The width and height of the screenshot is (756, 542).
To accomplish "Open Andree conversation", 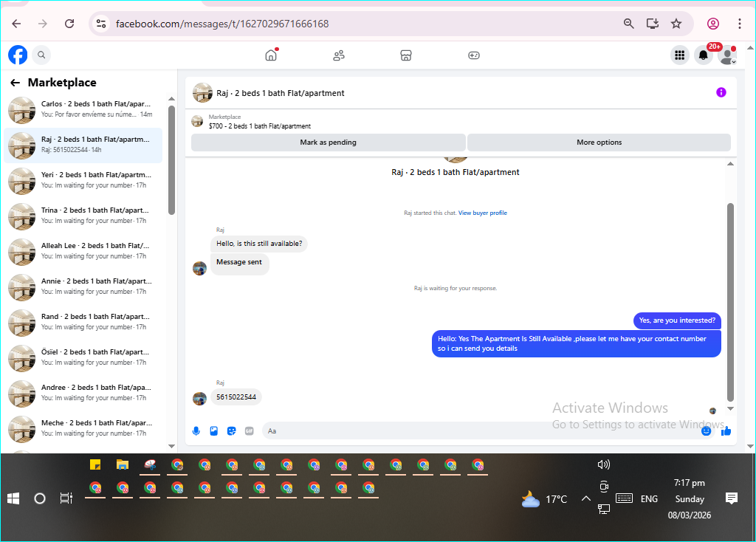I will (x=83, y=394).
